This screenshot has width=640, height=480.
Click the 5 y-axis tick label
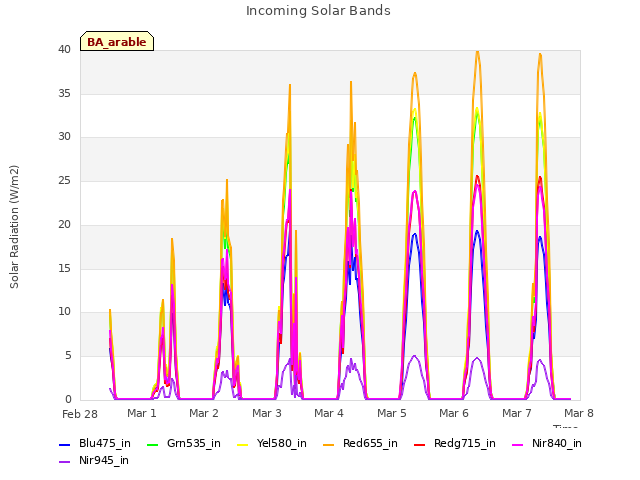click(x=68, y=356)
